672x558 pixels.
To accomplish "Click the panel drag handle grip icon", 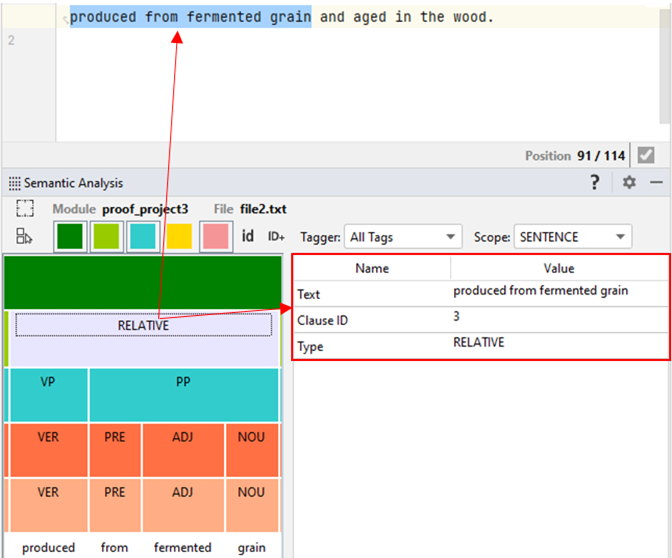I will click(14, 183).
